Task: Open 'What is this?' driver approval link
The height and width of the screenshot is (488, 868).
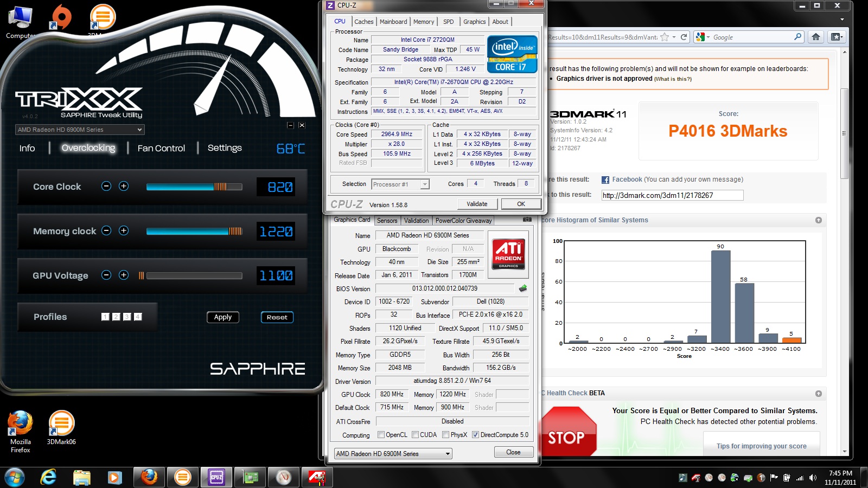Action: coord(673,79)
